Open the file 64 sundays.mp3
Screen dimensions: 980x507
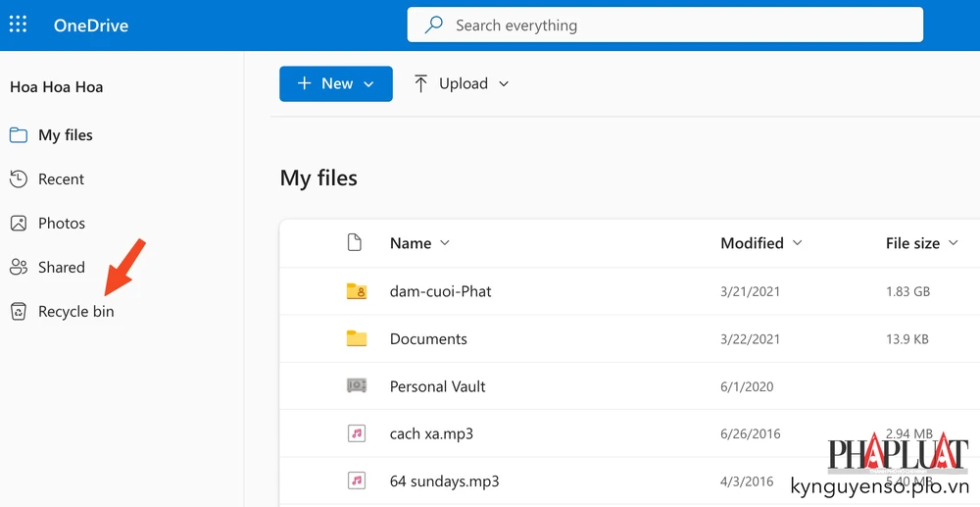click(x=444, y=482)
